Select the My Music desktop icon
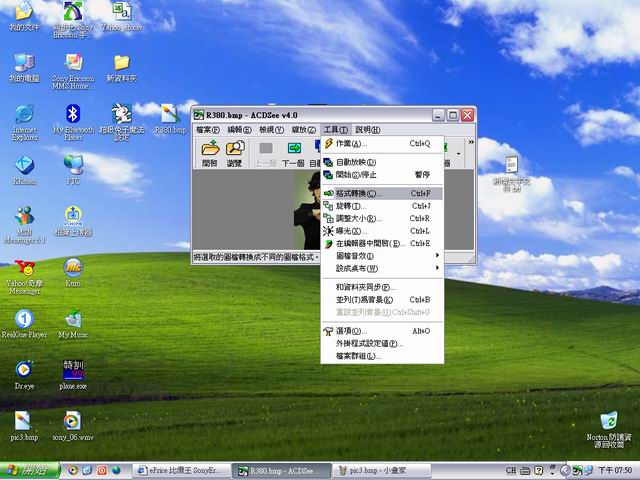The image size is (640, 480). (73, 324)
